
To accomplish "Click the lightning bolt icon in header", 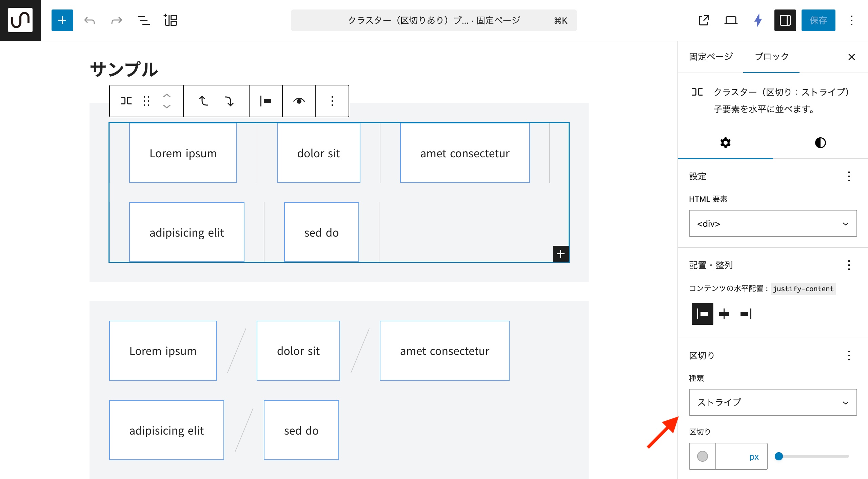I will point(758,20).
